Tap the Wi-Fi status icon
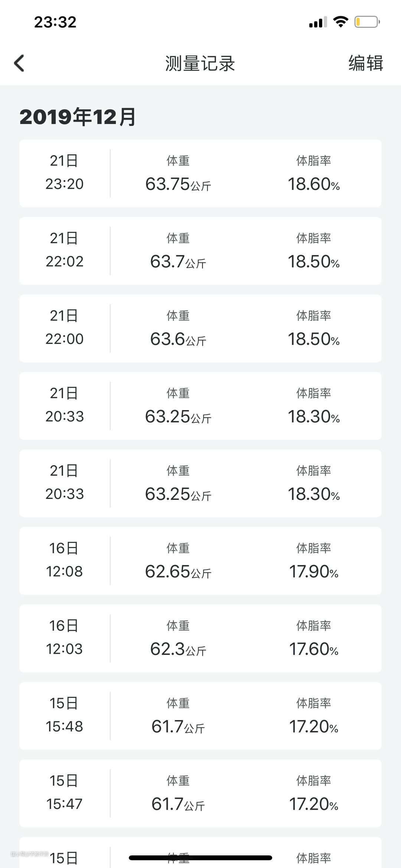Image resolution: width=401 pixels, height=868 pixels. 340,22
